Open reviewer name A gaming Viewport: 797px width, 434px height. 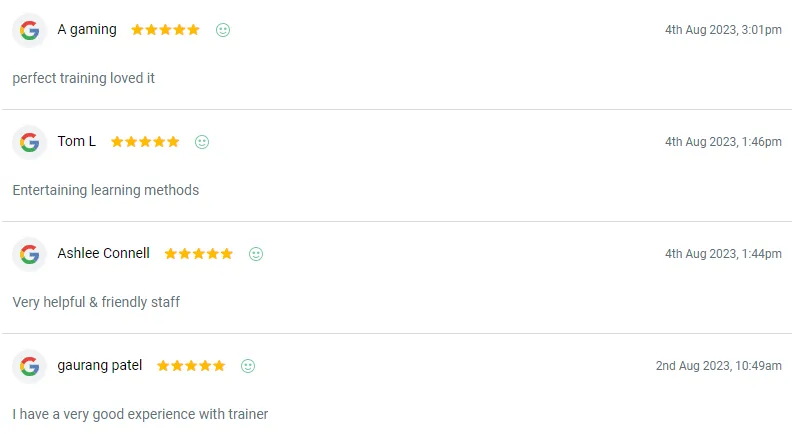87,30
